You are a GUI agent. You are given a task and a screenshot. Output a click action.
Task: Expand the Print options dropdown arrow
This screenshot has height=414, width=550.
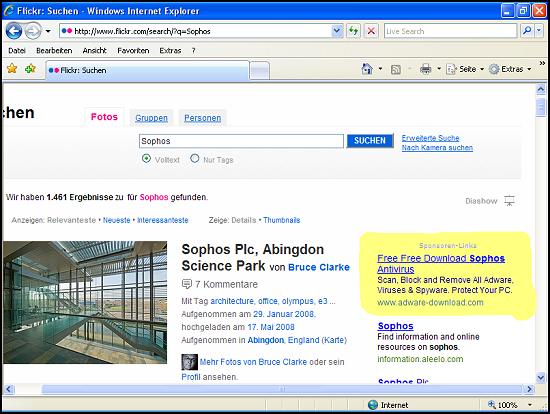439,69
